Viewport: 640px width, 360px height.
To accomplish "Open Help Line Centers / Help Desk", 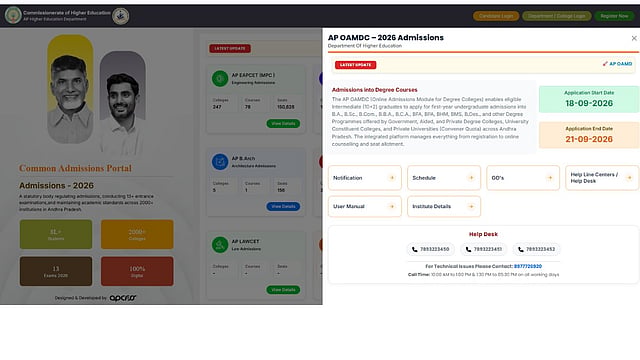I will coord(602,178).
